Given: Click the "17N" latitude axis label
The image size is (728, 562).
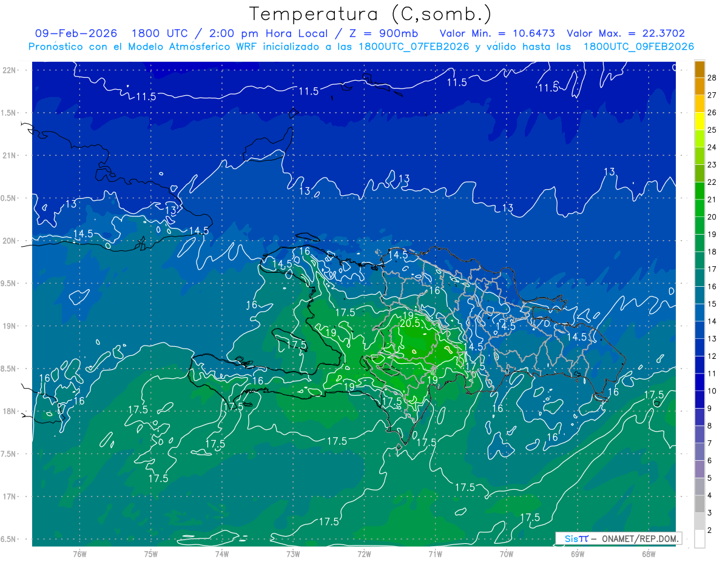Looking at the screenshot, I should [x=9, y=497].
